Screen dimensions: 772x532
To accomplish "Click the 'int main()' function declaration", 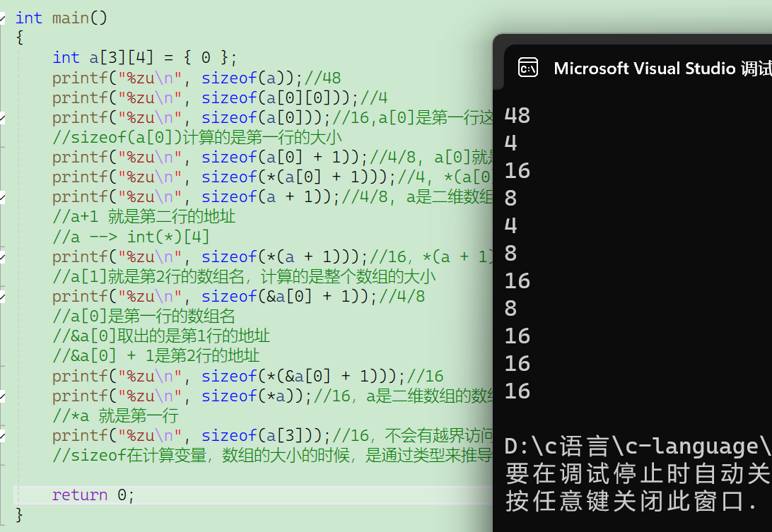I will [61, 18].
